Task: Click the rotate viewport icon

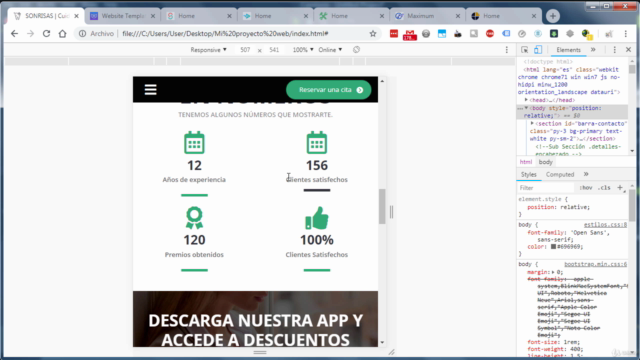Action: [x=356, y=50]
